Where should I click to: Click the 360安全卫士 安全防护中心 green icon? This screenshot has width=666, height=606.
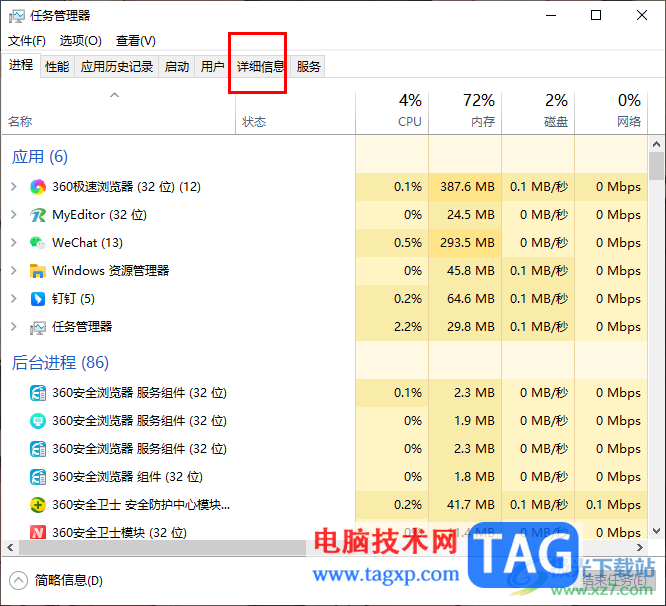(x=38, y=505)
